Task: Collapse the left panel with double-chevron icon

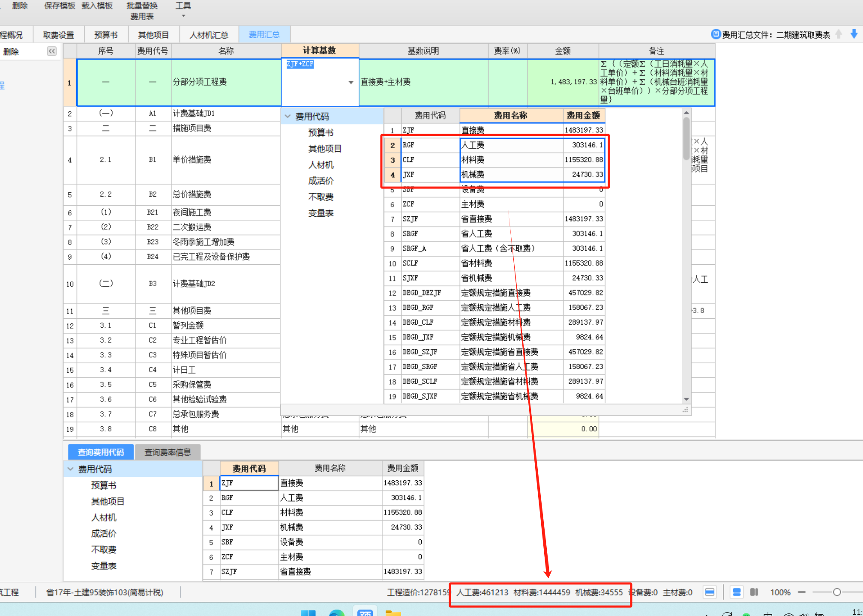Action: (x=52, y=51)
